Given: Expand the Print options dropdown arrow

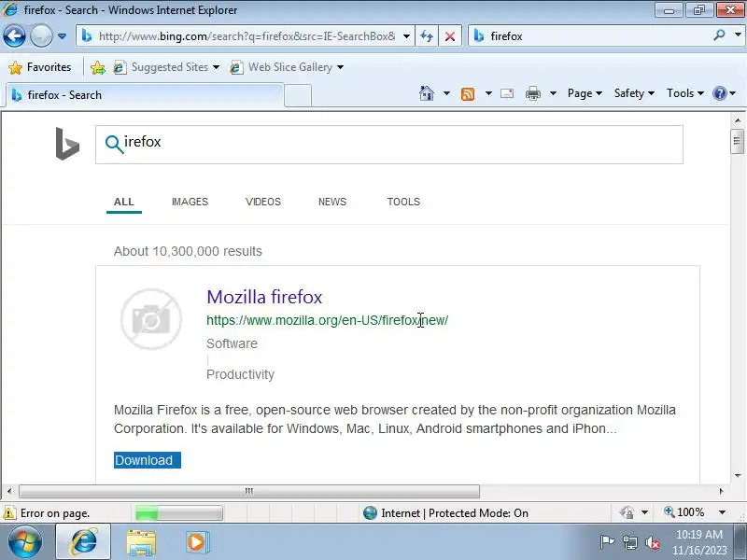Looking at the screenshot, I should pyautogui.click(x=553, y=93).
